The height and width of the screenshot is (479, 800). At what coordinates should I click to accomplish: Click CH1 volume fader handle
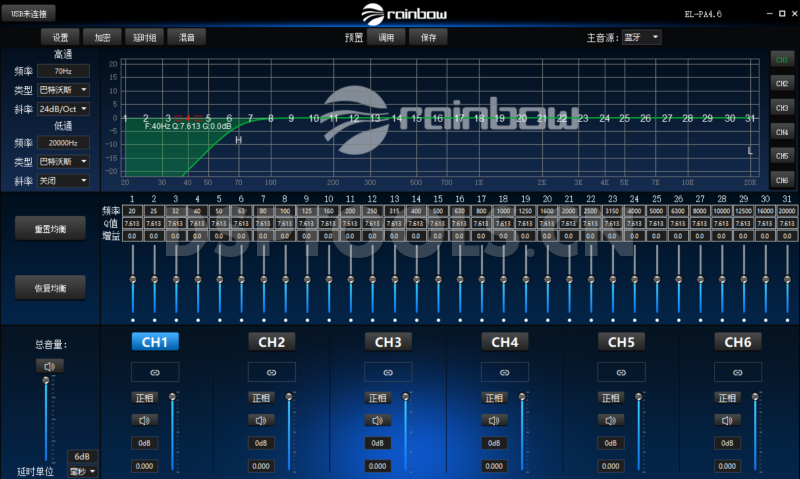click(172, 396)
